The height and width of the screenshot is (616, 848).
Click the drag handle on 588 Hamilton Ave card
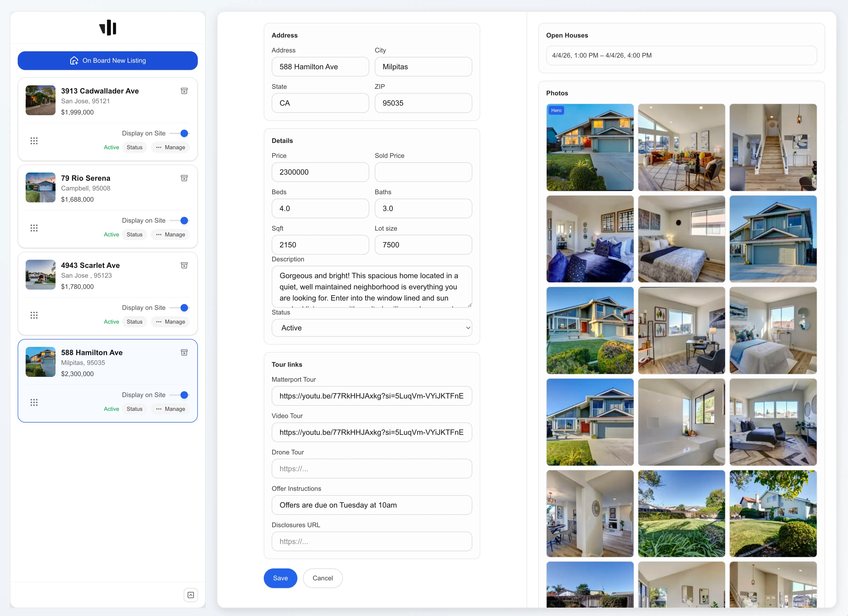[x=34, y=402]
